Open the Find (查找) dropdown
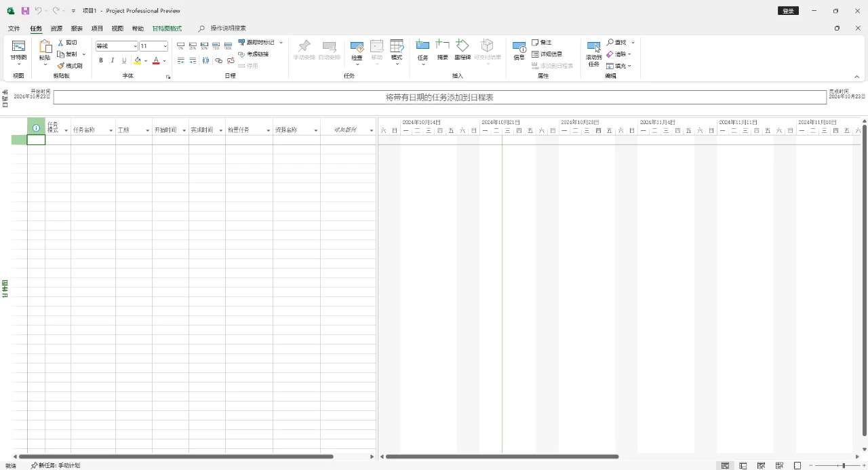This screenshot has height=470, width=868. pyautogui.click(x=620, y=43)
